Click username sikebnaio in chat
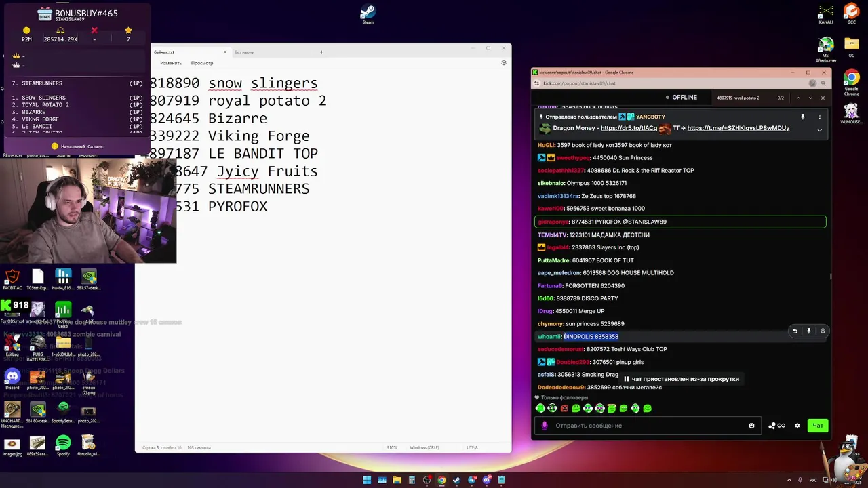Screen dimensions: 868x488 click(x=551, y=183)
